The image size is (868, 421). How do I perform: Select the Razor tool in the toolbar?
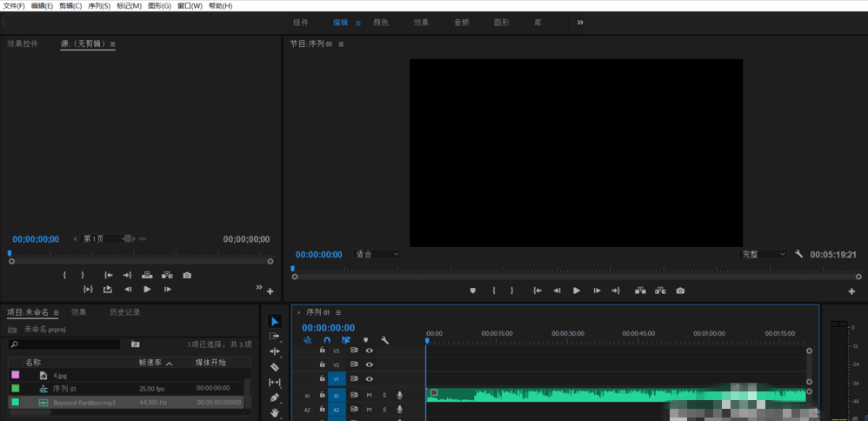pyautogui.click(x=275, y=367)
